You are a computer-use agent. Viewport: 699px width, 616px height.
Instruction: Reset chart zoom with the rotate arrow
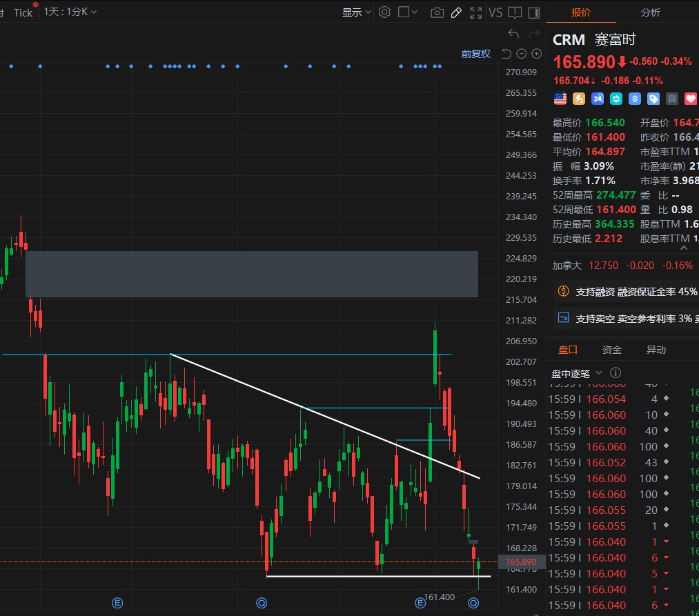(x=506, y=54)
